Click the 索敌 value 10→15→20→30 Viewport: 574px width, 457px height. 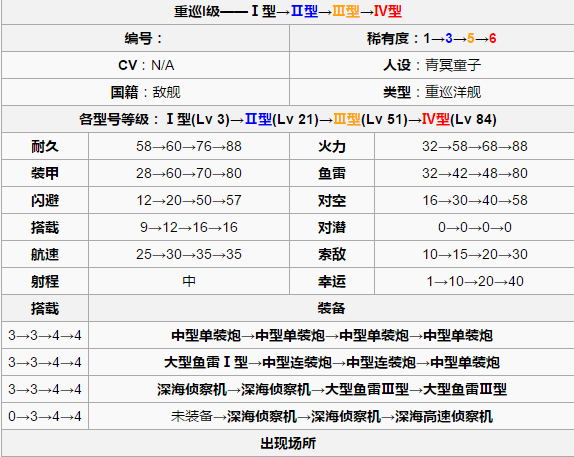475,254
